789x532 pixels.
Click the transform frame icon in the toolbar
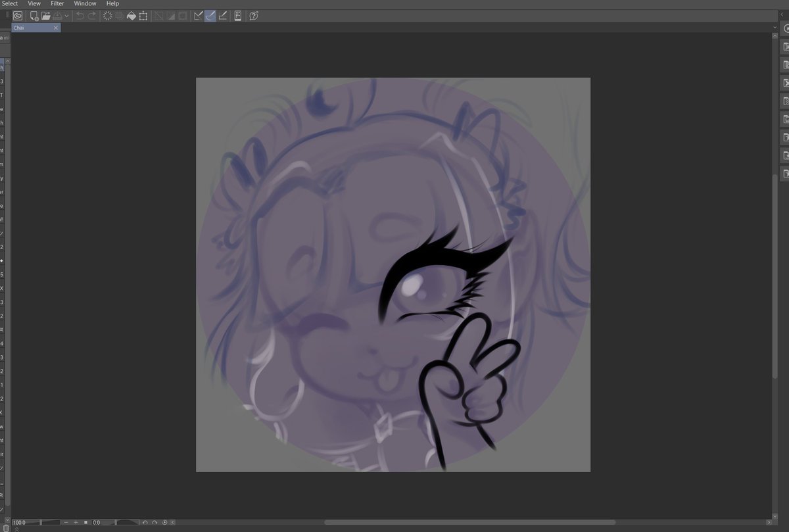pos(144,16)
